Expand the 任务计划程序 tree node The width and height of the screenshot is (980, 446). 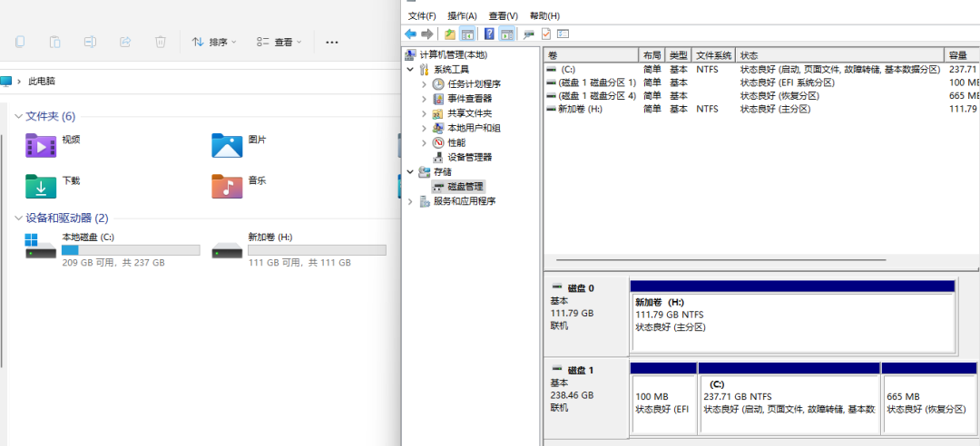pyautogui.click(x=425, y=83)
